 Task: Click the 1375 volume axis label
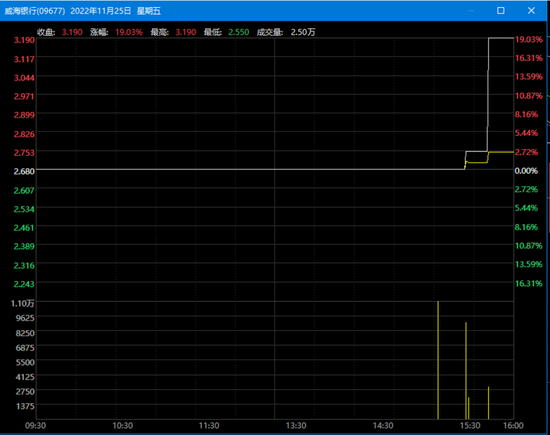tap(25, 406)
